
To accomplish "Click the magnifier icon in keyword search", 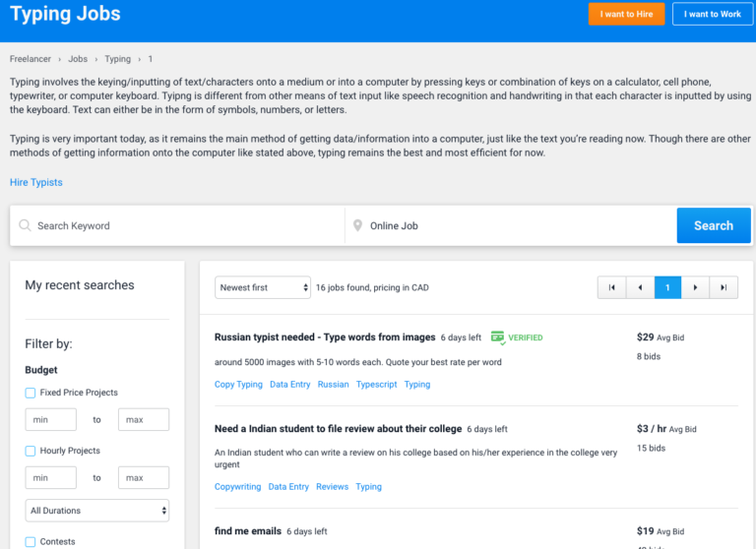I will 25,225.
